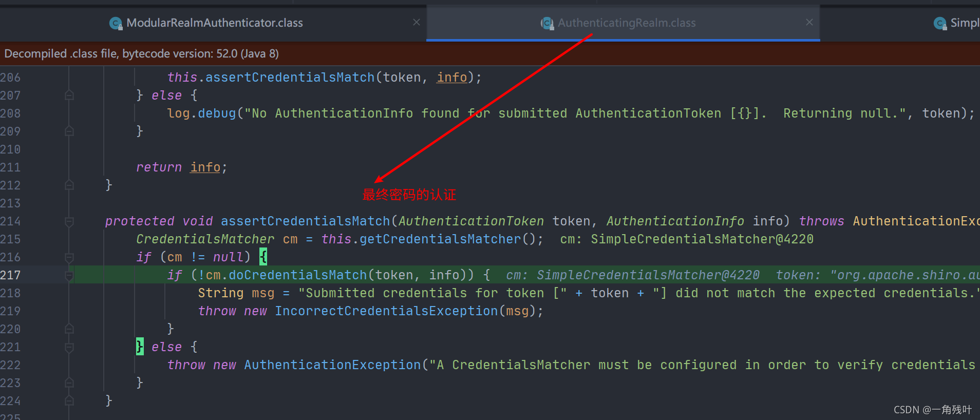Screen dimensions: 980x420
Task: Fold the if block at line 216
Action: coord(69,257)
